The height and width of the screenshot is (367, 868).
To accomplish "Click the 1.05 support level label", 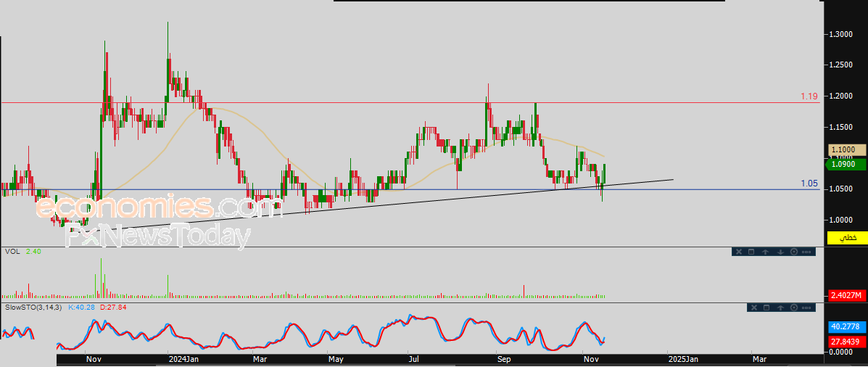I will tap(809, 183).
